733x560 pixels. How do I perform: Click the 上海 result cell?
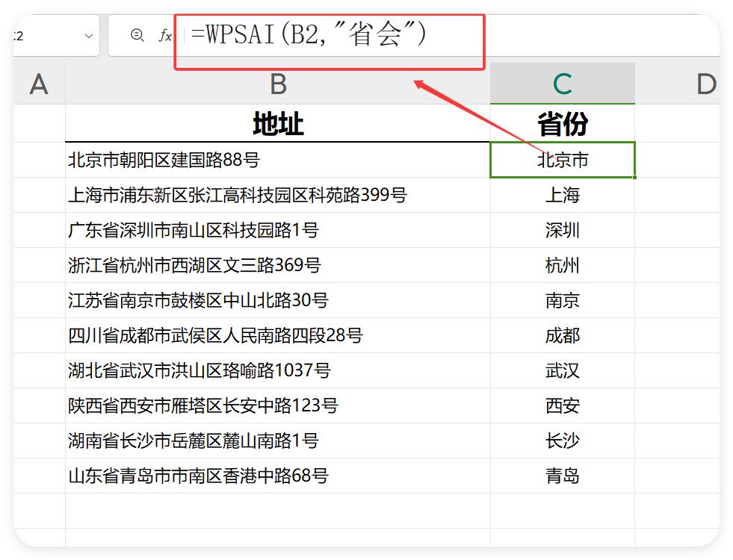(563, 195)
